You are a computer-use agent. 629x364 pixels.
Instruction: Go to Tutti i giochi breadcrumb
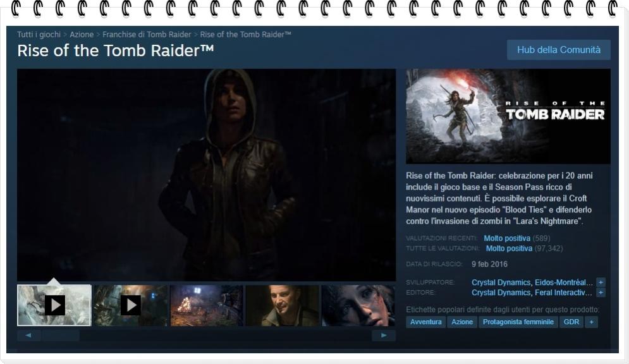click(39, 35)
